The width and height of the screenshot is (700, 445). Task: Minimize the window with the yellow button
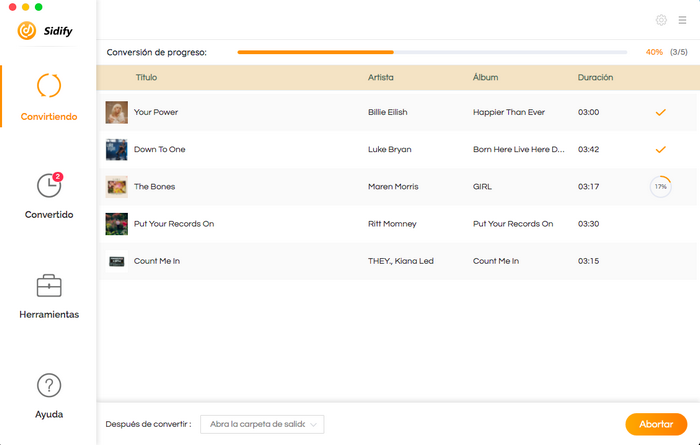[x=25, y=7]
